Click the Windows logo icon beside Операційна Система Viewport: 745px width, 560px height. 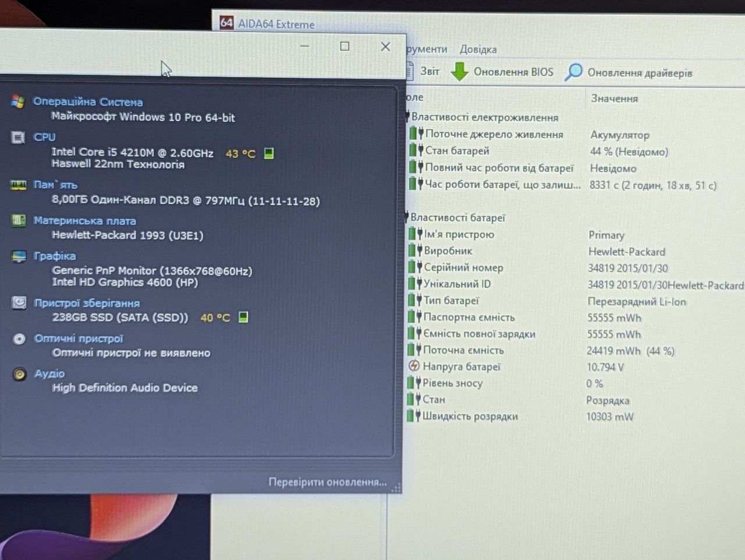pos(17,102)
